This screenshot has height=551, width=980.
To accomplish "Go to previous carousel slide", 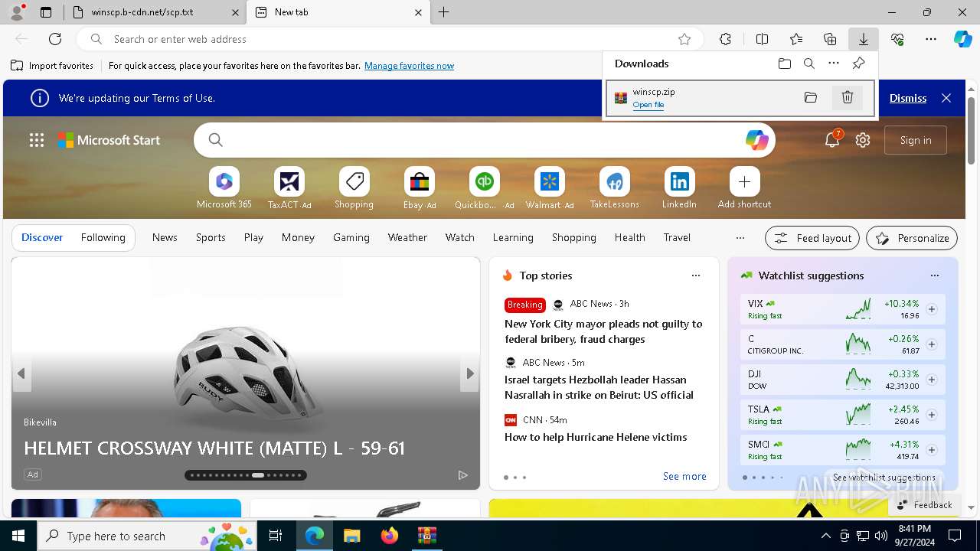I will point(21,373).
